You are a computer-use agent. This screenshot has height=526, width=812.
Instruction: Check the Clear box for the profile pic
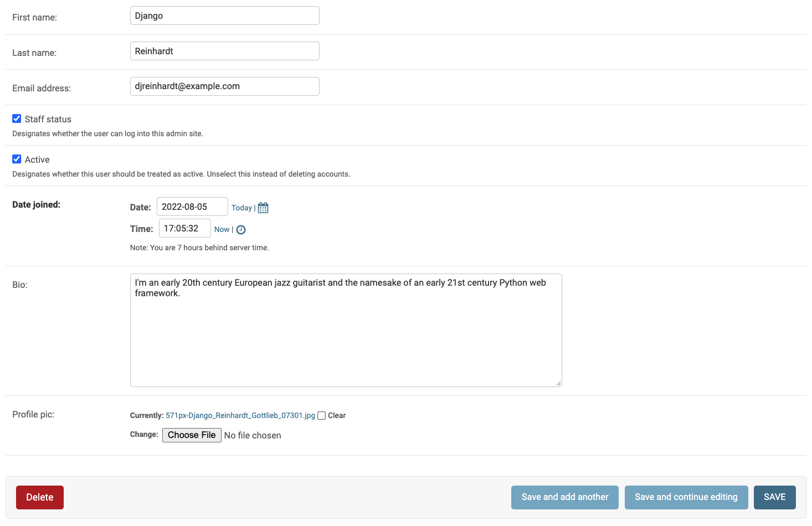click(x=321, y=415)
